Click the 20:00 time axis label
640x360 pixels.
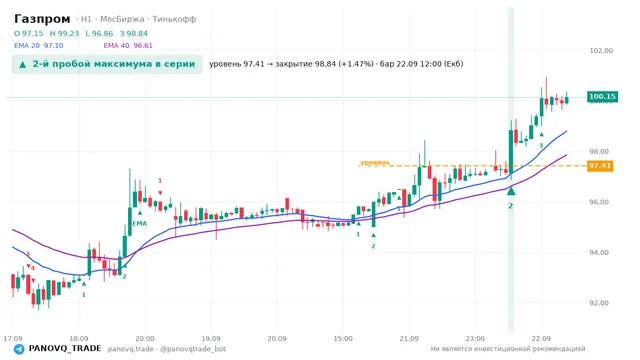coord(145,339)
